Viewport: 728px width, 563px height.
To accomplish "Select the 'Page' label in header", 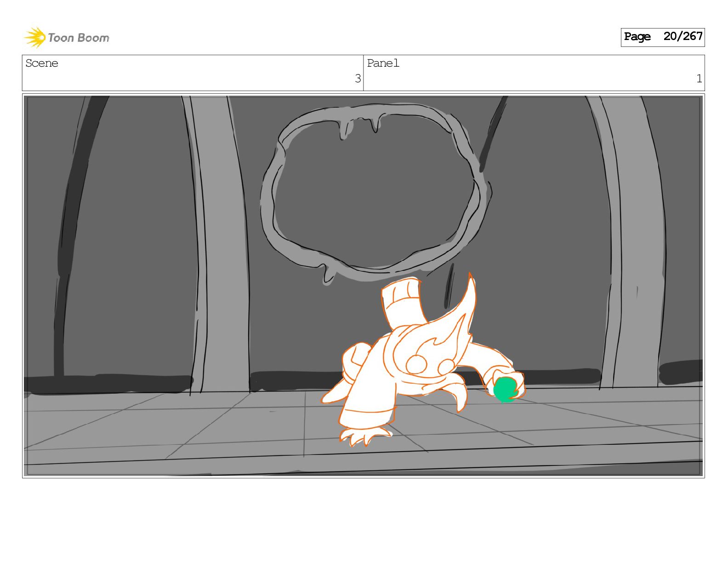I will pos(637,37).
